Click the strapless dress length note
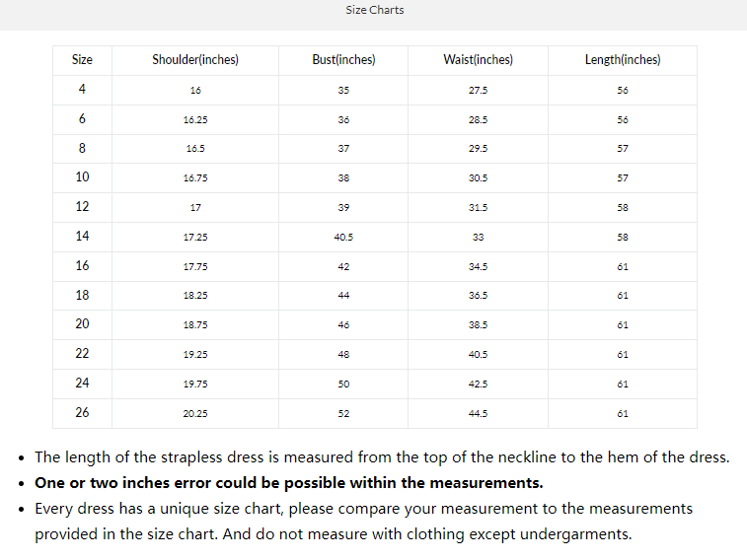 (382, 457)
